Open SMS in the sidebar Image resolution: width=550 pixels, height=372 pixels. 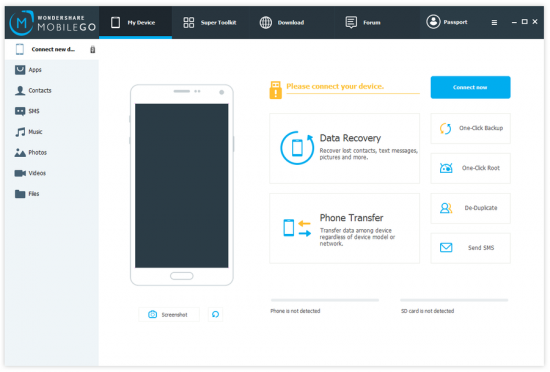[x=52, y=111]
